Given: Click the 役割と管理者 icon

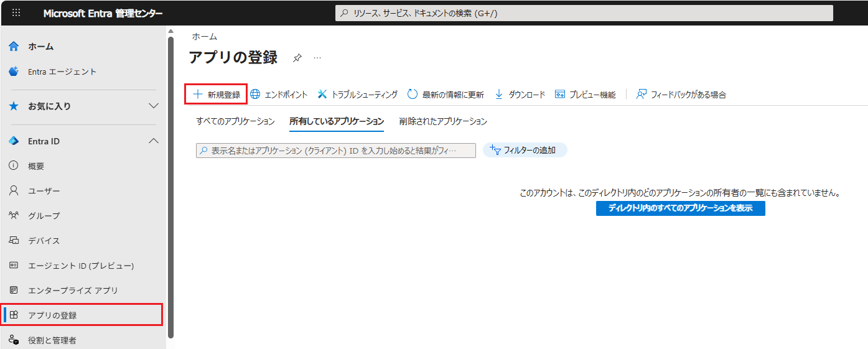Looking at the screenshot, I should (14, 340).
